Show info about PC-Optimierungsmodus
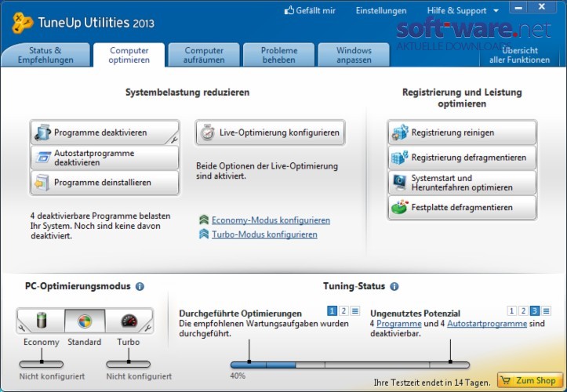This screenshot has height=392, width=567. [140, 286]
